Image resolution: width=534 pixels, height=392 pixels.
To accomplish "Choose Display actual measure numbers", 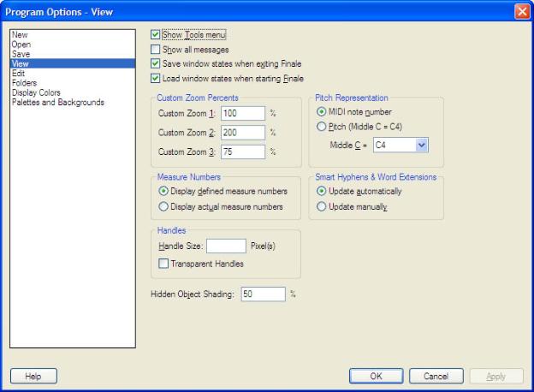I will 165,207.
